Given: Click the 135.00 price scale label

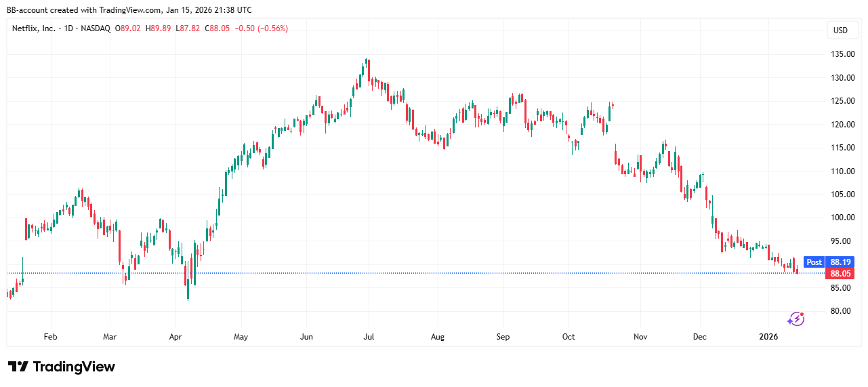Looking at the screenshot, I should tap(840, 54).
